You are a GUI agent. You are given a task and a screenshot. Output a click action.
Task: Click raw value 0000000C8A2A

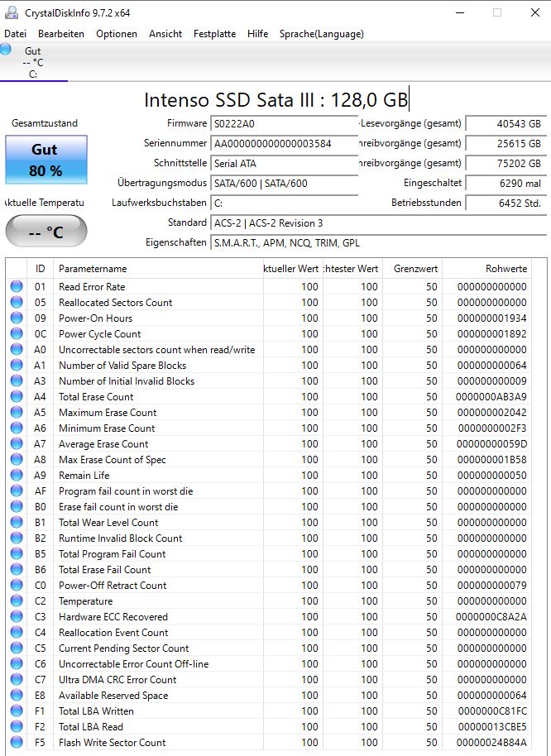coord(491,617)
